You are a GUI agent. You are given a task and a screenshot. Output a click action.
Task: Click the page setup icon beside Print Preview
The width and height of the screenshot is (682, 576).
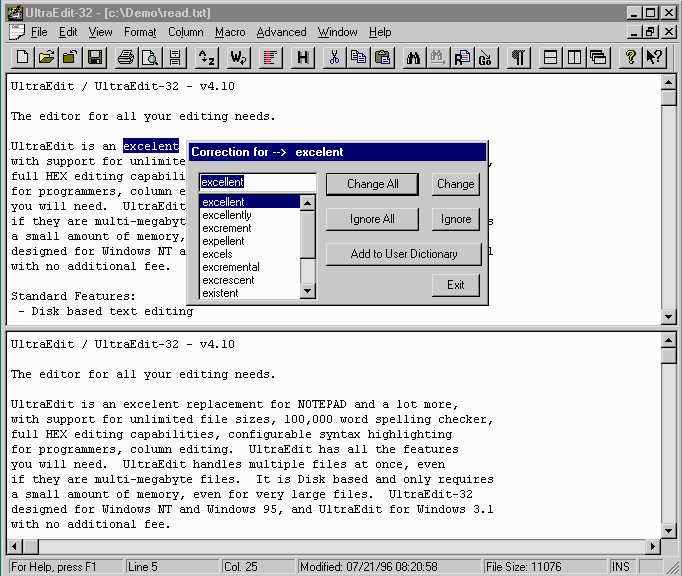click(x=175, y=57)
